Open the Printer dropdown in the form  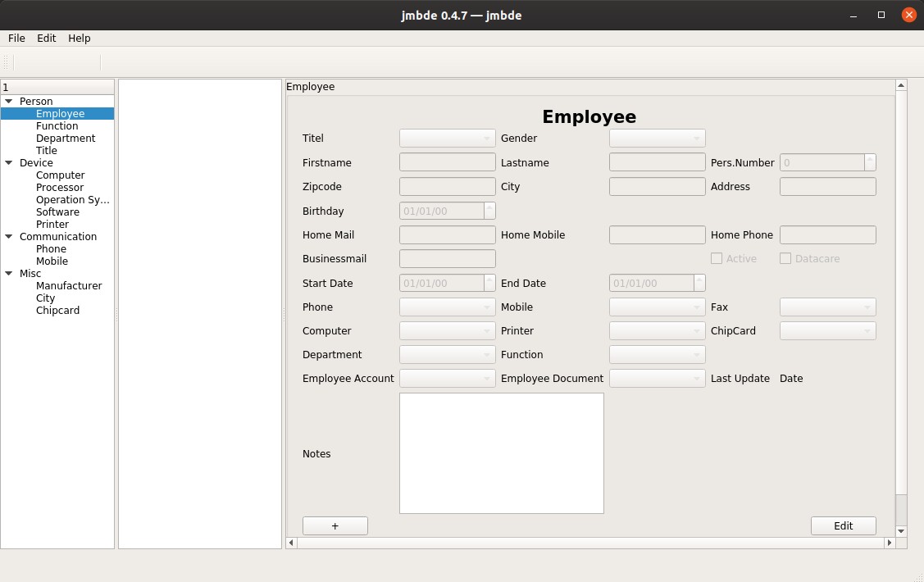657,331
